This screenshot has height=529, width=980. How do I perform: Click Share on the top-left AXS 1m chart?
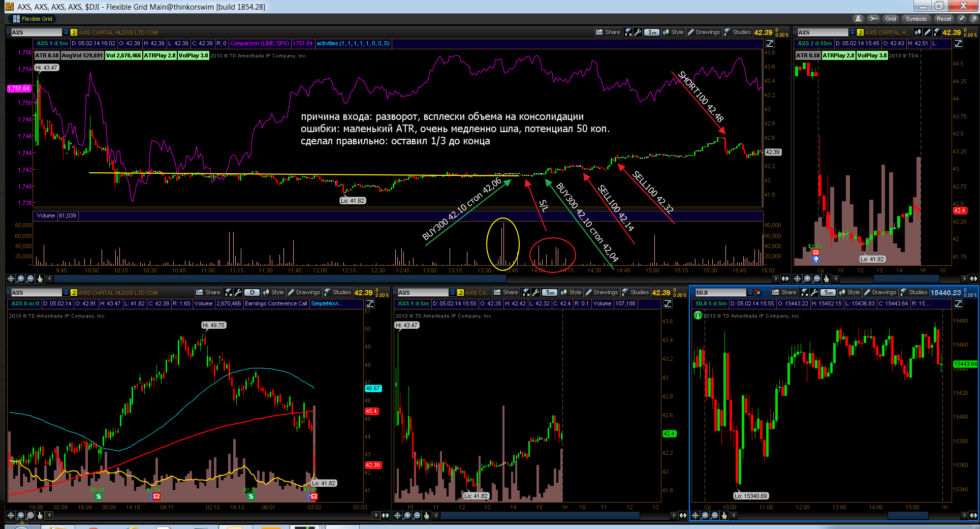click(608, 32)
